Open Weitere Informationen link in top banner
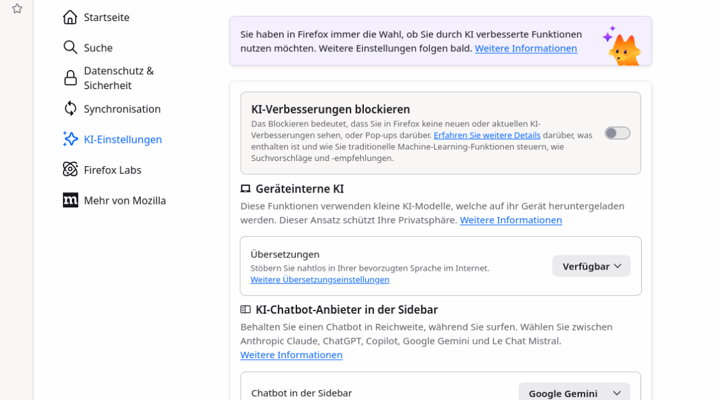 (x=526, y=48)
